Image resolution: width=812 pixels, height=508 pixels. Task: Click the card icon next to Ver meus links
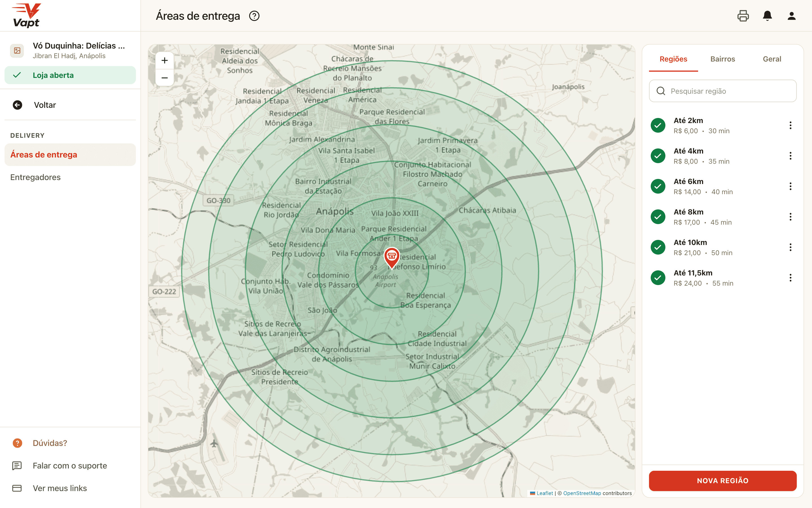click(17, 488)
